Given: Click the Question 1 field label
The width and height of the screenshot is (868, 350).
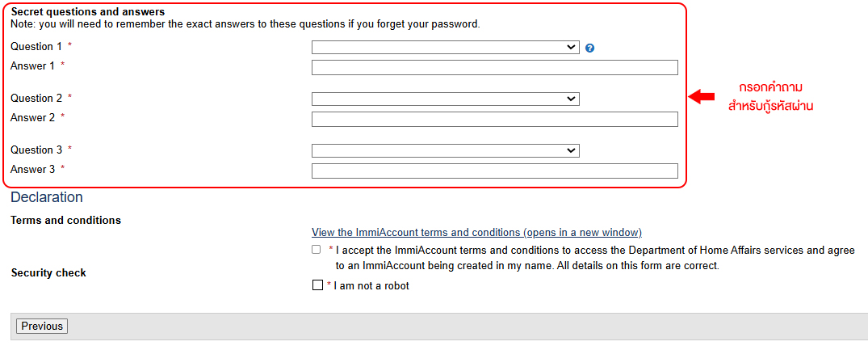Looking at the screenshot, I should pyautogui.click(x=36, y=47).
